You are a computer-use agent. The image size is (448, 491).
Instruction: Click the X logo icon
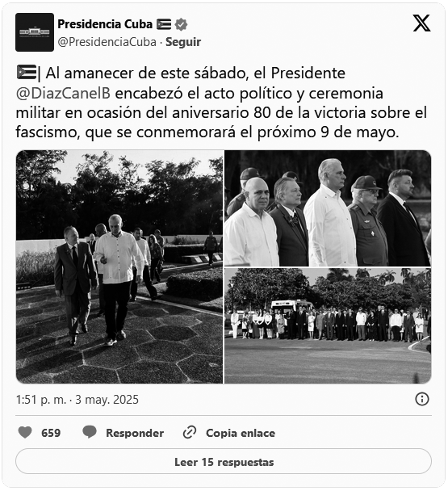(x=421, y=23)
